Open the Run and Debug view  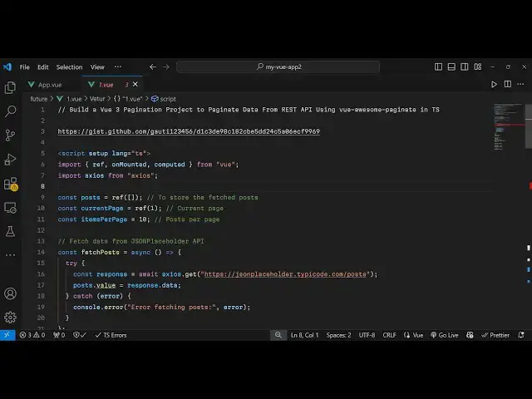(10, 159)
